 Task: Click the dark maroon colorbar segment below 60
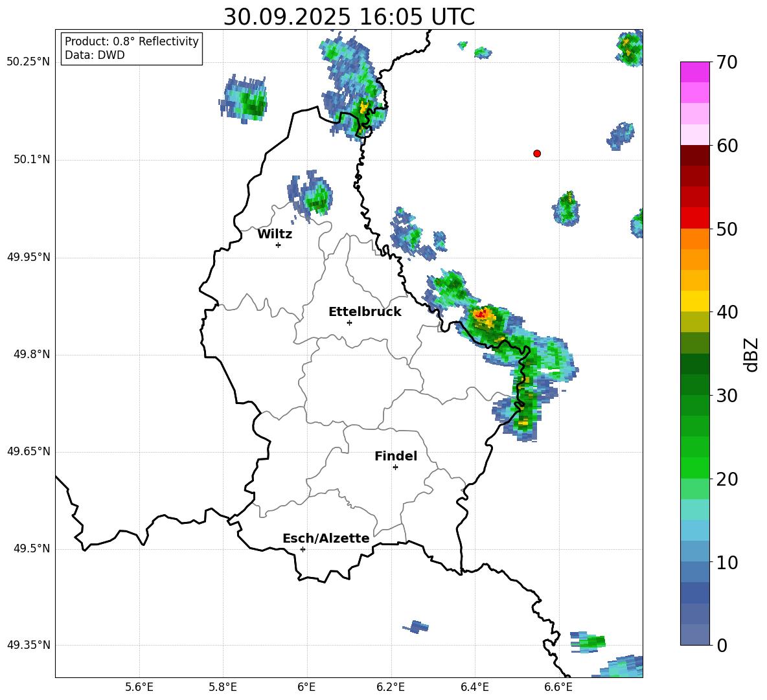694,155
